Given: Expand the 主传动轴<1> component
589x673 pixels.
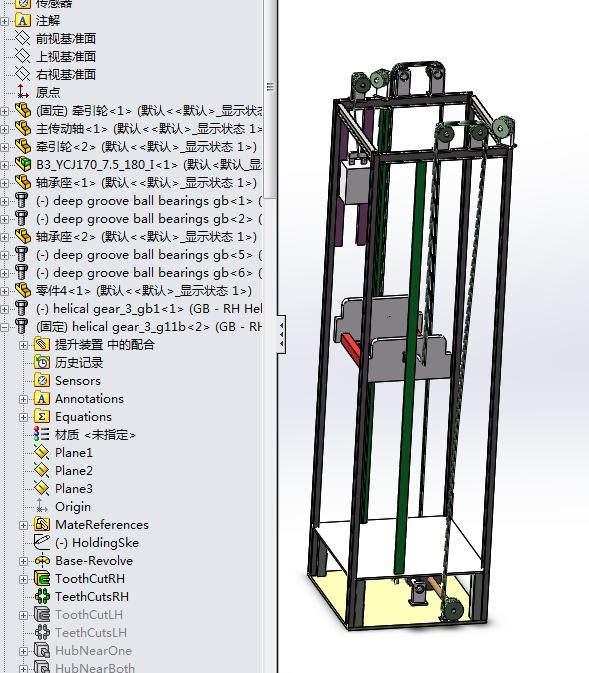Looking at the screenshot, I should point(4,129).
